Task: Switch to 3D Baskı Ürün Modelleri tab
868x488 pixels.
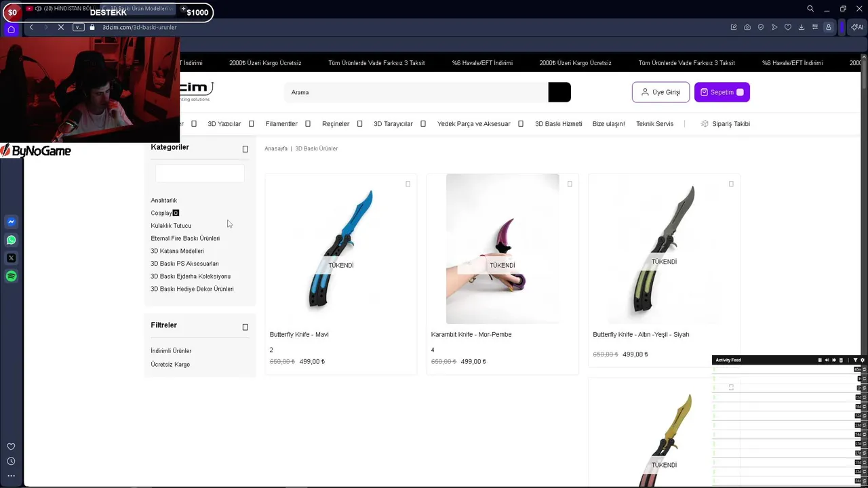Action: [x=139, y=9]
